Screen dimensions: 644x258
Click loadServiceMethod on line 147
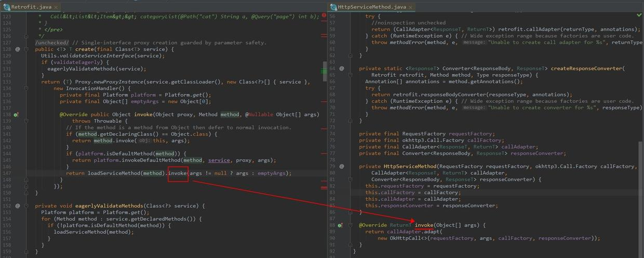[x=114, y=173]
